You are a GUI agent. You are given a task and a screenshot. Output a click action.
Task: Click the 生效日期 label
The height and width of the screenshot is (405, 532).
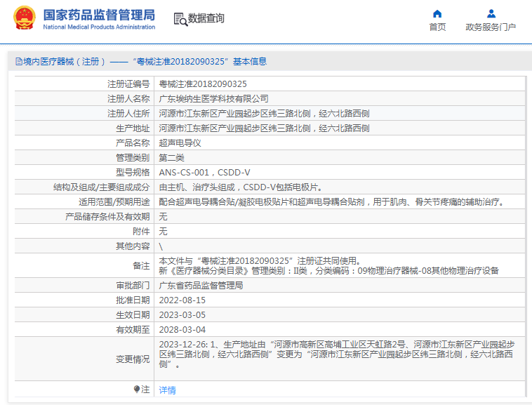(x=133, y=314)
